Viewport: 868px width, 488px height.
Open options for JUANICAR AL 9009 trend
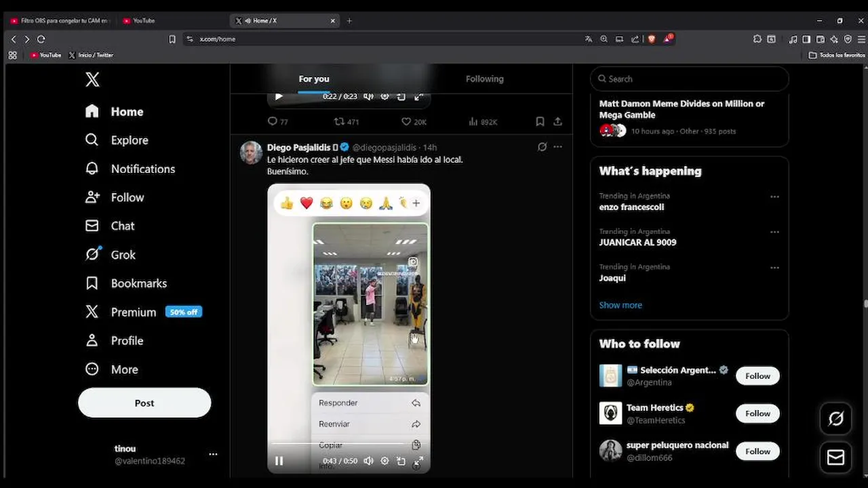[774, 232]
